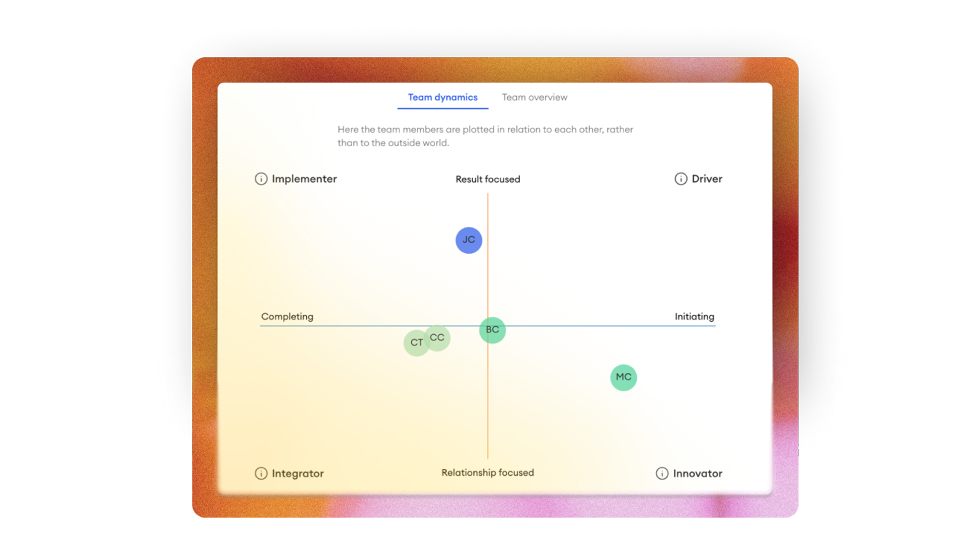This screenshot has width=980, height=557.
Task: Click the team plot description text
Action: 485,136
